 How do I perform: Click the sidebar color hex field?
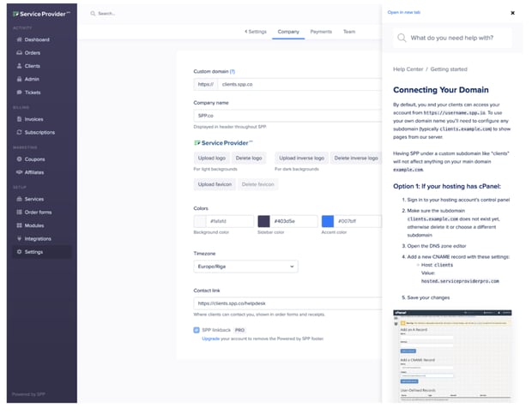[293, 221]
